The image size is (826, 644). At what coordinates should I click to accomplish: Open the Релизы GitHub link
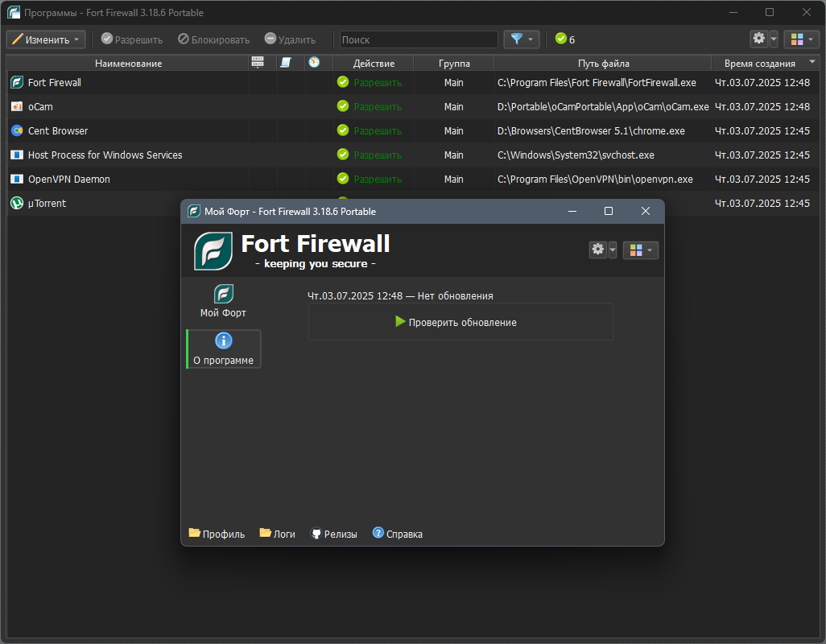pyautogui.click(x=334, y=534)
